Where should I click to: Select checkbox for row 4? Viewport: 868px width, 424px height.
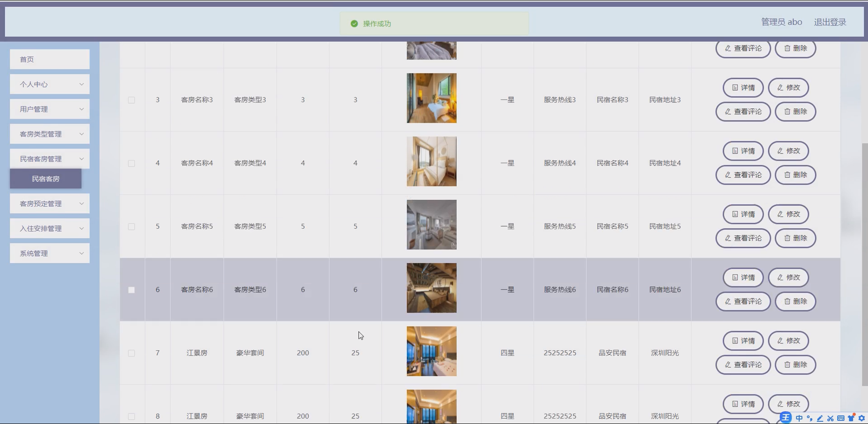[x=132, y=164]
